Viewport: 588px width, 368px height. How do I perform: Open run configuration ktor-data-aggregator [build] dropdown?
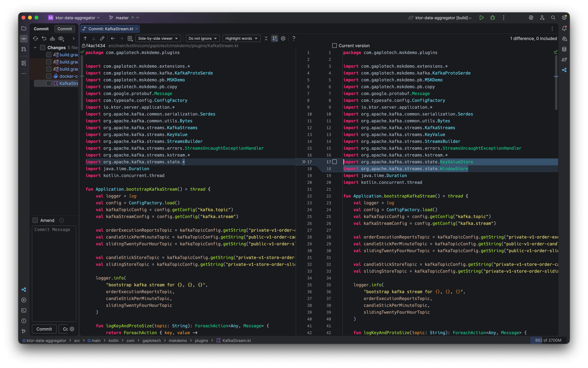point(440,18)
